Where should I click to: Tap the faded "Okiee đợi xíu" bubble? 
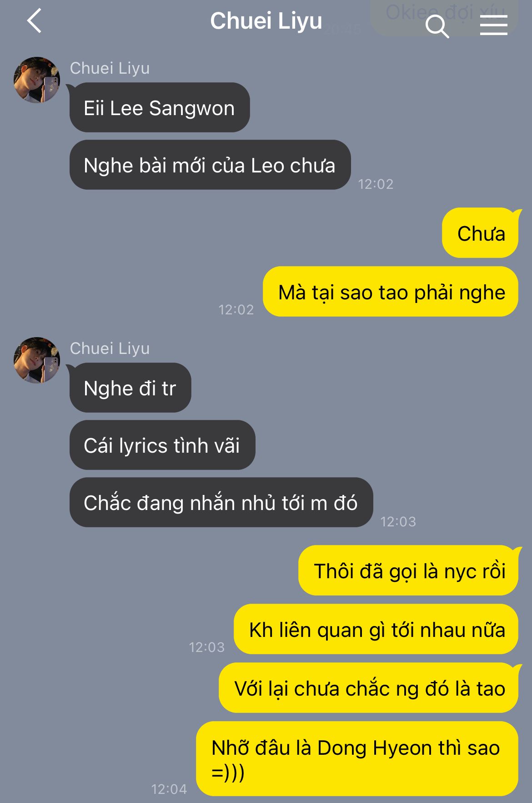pyautogui.click(x=444, y=17)
